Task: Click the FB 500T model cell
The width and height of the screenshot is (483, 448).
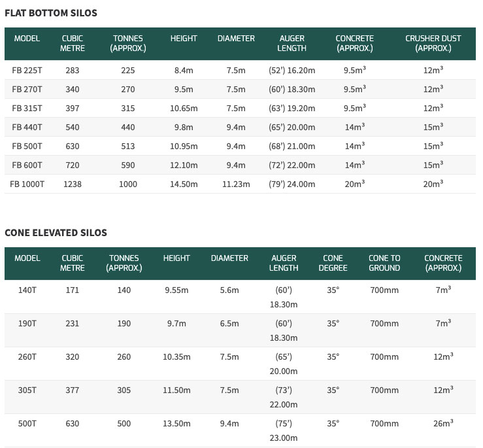Action: point(27,146)
